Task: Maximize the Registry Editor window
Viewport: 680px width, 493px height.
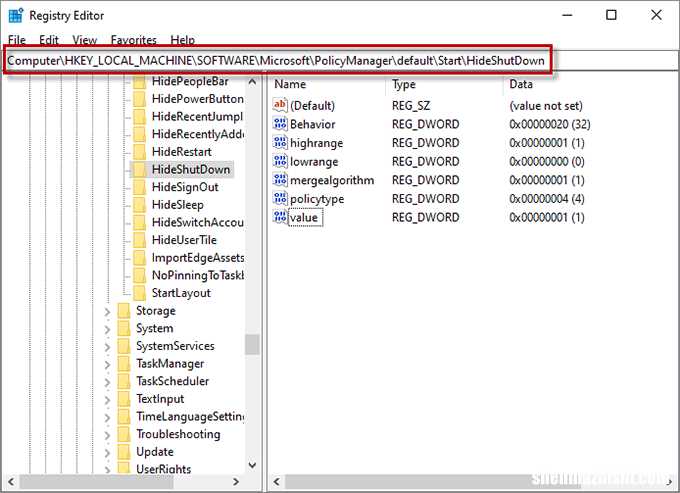Action: point(611,15)
